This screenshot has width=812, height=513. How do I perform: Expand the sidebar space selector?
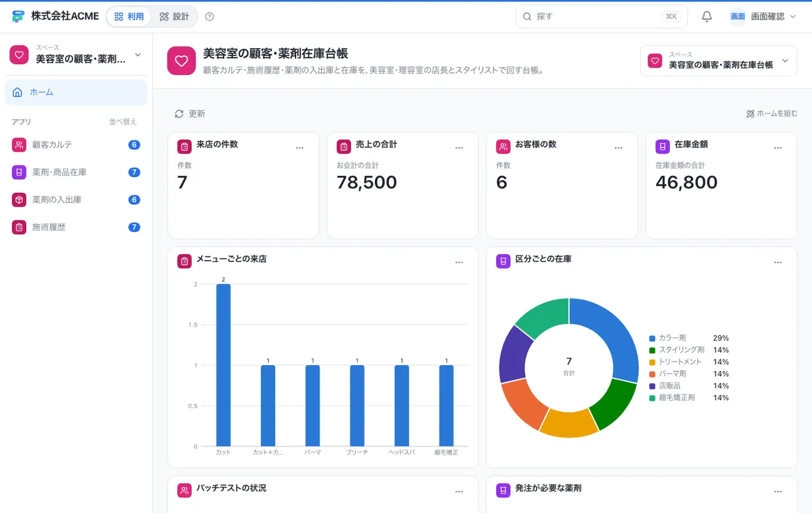(x=76, y=55)
